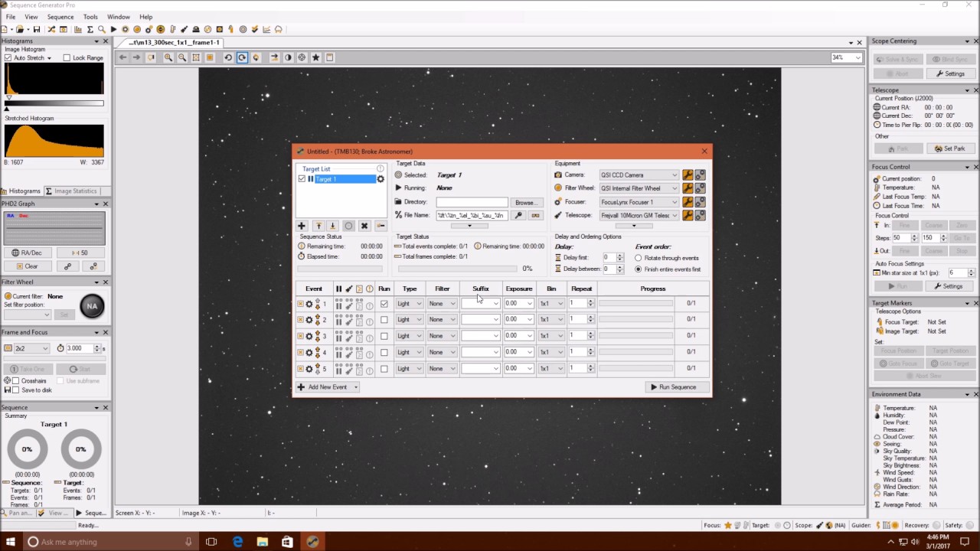Click the Browse button for Directory
The height and width of the screenshot is (551, 980).
(x=524, y=203)
